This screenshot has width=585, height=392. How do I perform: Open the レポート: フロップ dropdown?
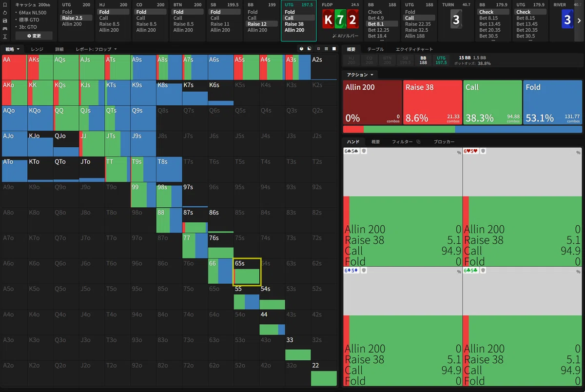click(x=96, y=49)
